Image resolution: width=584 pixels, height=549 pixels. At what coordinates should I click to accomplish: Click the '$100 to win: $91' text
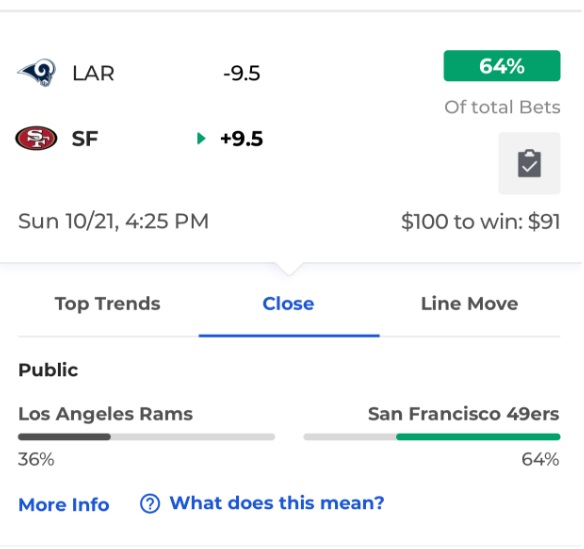click(480, 221)
